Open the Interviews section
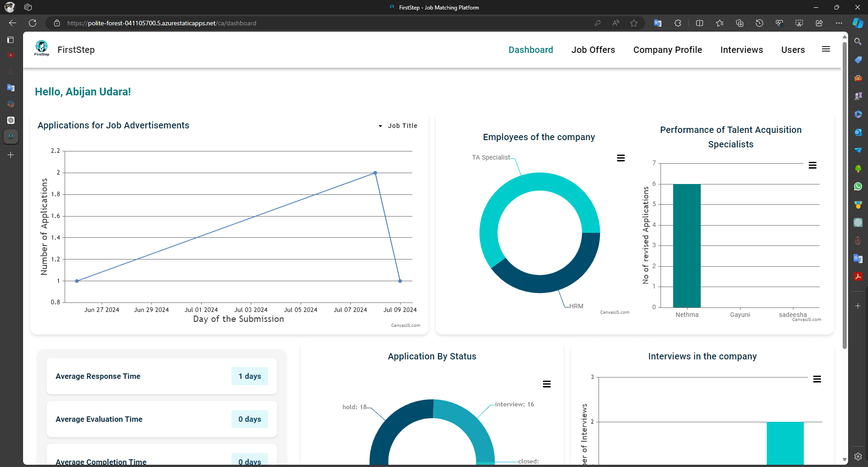Screen dimensions: 868x467 tap(741, 50)
